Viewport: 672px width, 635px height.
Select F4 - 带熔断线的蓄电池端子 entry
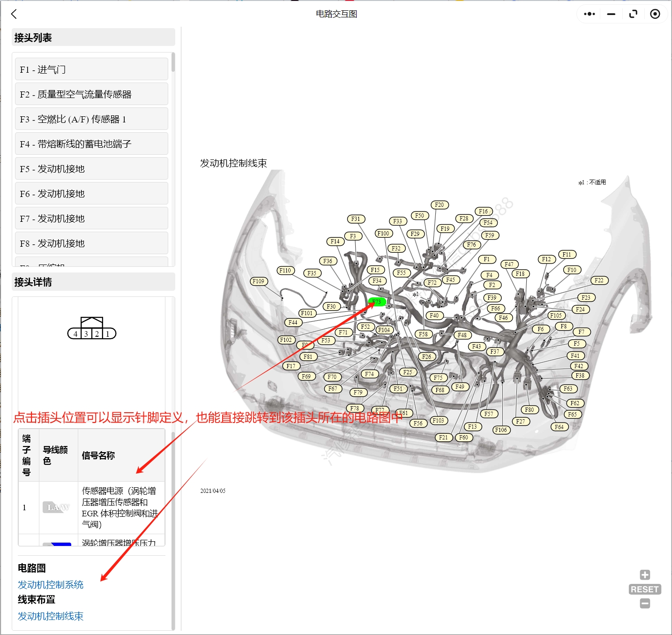(91, 144)
